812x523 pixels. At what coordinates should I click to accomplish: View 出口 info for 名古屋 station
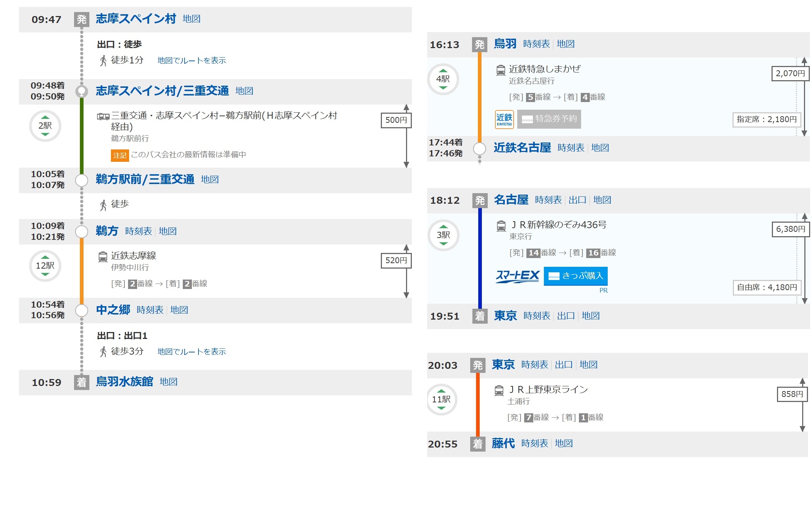tap(577, 200)
